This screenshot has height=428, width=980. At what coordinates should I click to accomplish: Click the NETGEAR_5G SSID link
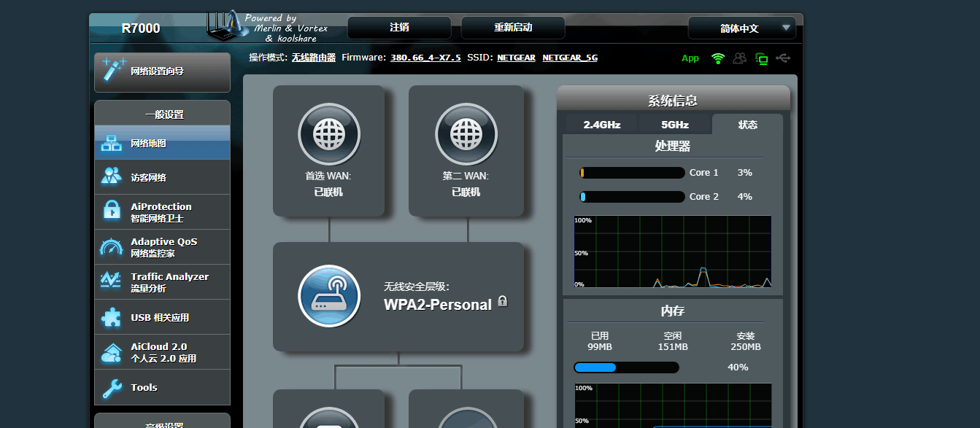(x=570, y=58)
